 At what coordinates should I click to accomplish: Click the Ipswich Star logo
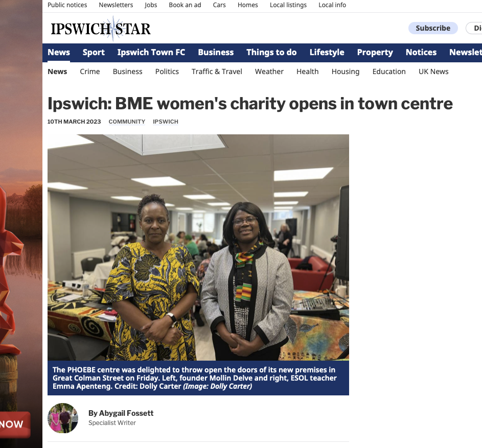point(101,29)
